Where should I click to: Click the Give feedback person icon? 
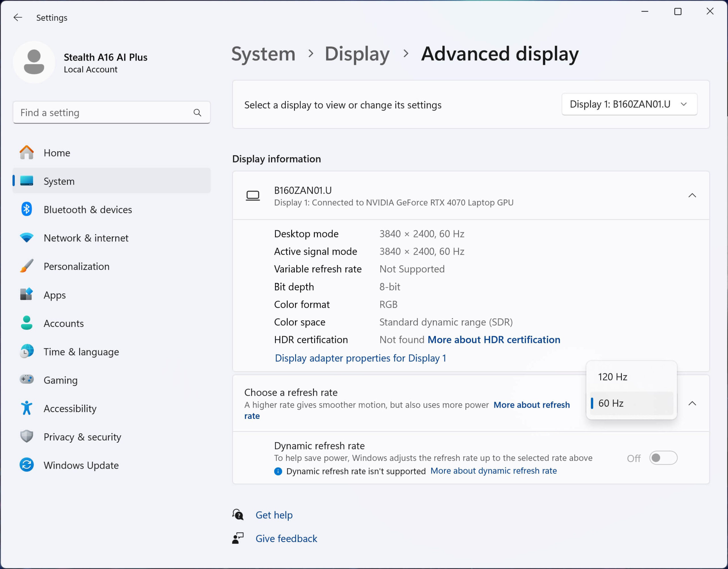pyautogui.click(x=238, y=538)
